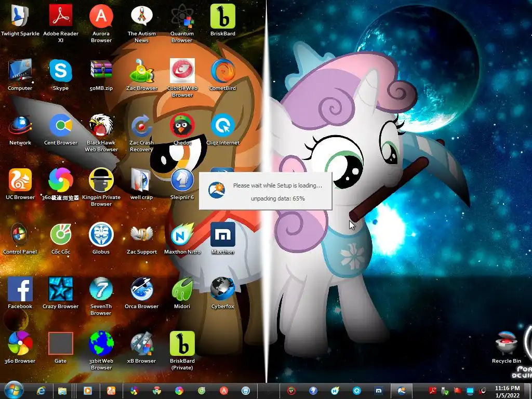Select Cliqz Internet desktop icon
Viewport: 532px width, 399px height.
coord(223,126)
